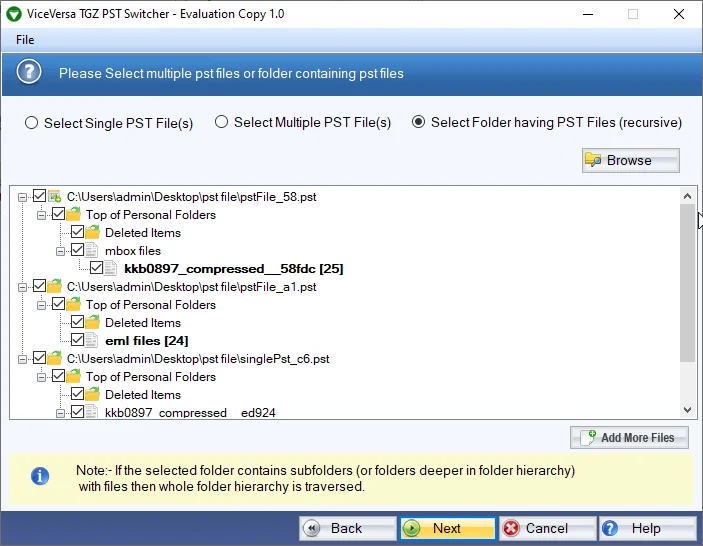The height and width of the screenshot is (546, 703).
Task: Minimize the ViceVersa window
Action: 588,14
